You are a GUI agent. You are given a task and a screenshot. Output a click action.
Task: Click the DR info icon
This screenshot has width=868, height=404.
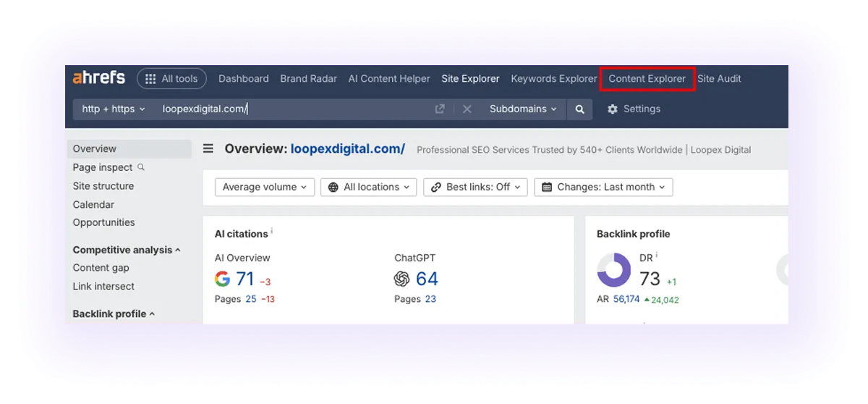point(657,256)
